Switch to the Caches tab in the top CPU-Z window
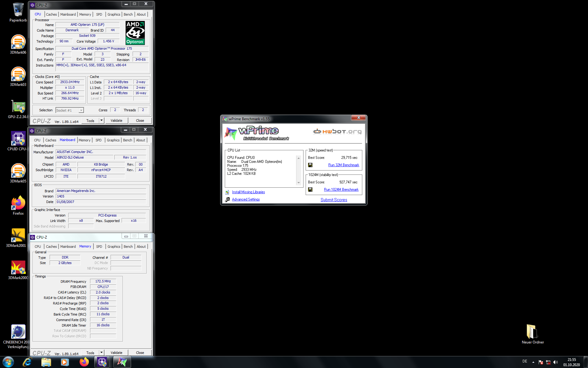Image resolution: width=588 pixels, height=368 pixels. tap(51, 14)
